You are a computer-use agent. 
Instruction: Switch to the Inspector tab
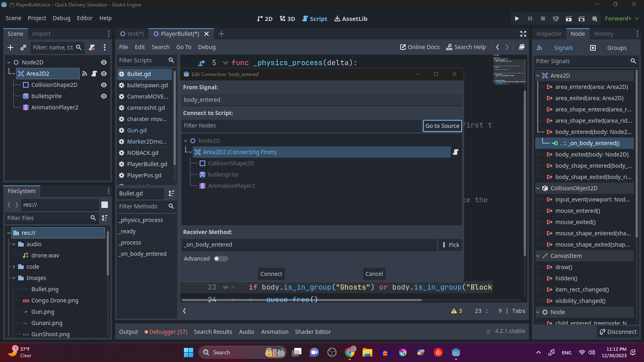pyautogui.click(x=549, y=34)
